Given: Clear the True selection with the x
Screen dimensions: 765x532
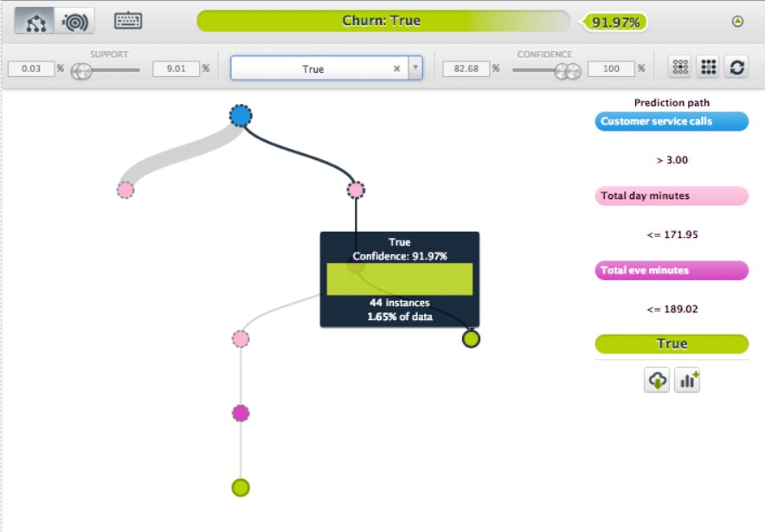Looking at the screenshot, I should pos(397,68).
